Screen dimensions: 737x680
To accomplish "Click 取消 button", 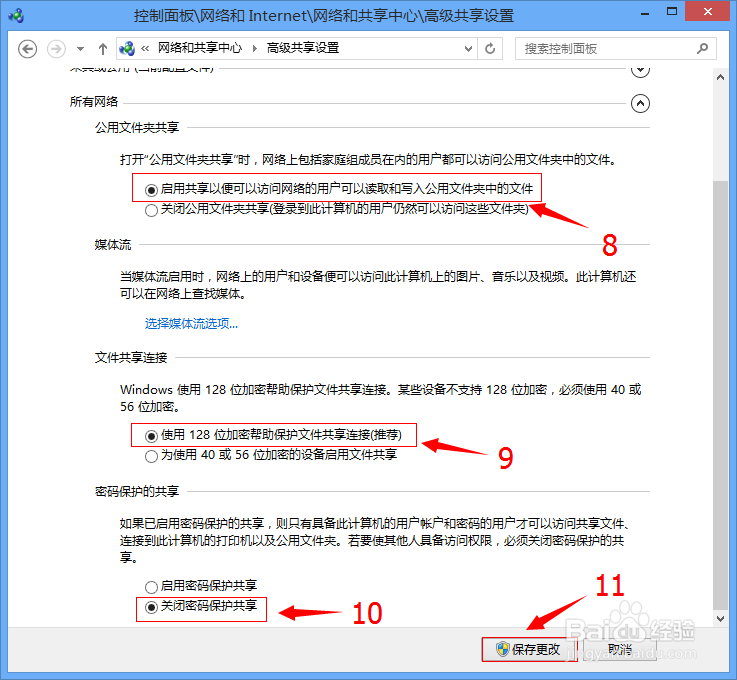I will pos(619,649).
